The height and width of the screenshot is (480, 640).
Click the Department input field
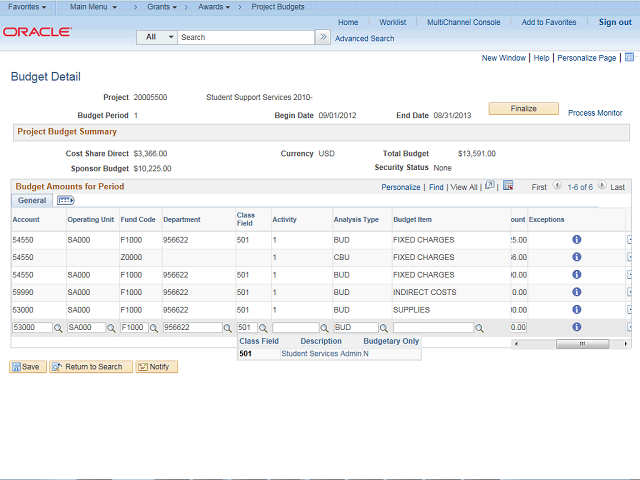193,328
